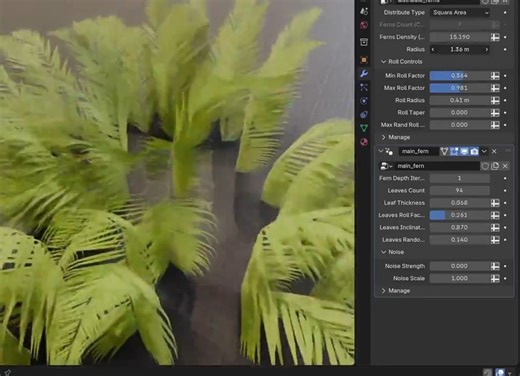The image size is (520, 376).
Task: Click the Fern Depth Iterations field
Action: point(460,178)
